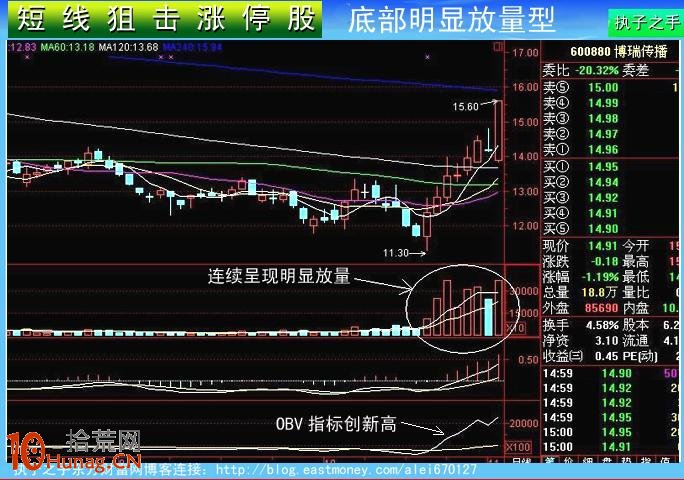
Task: Click the 15.60 high price marker
Action: tap(466, 106)
